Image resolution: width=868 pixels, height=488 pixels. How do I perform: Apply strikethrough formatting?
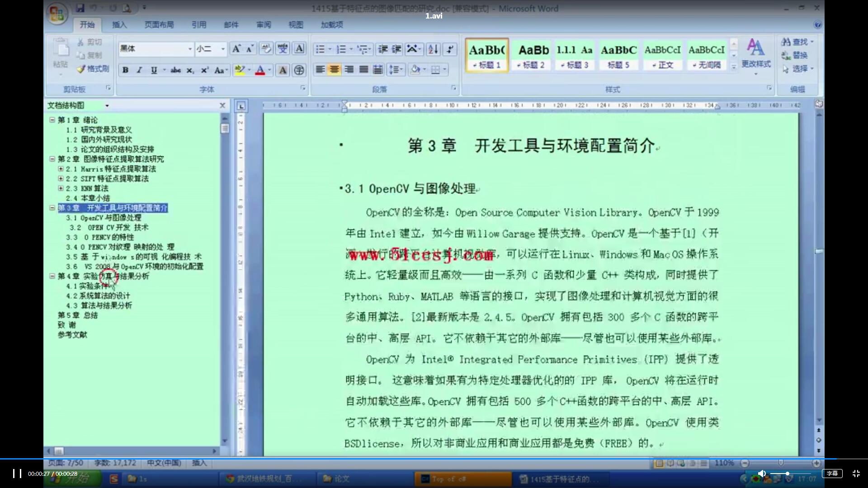click(x=175, y=70)
